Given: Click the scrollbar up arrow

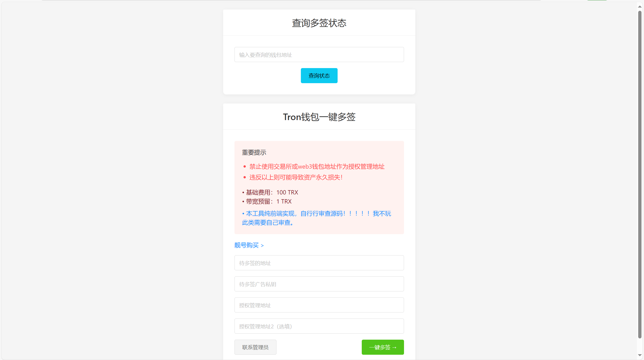Looking at the screenshot, I should (x=640, y=6).
